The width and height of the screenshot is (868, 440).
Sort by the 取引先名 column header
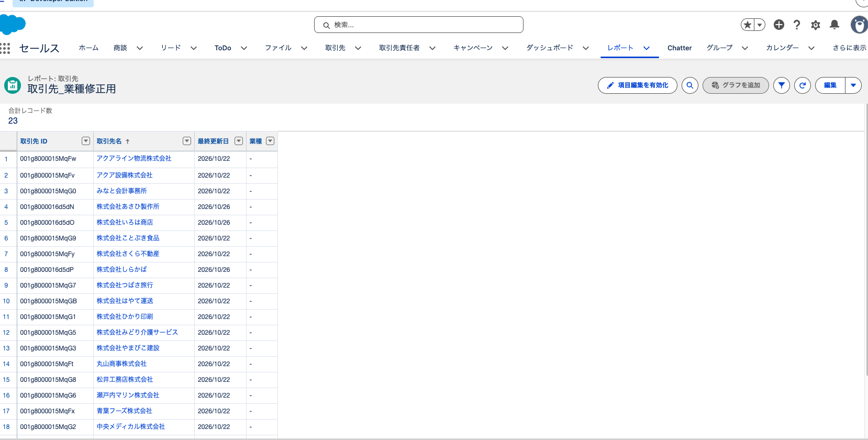tap(109, 141)
